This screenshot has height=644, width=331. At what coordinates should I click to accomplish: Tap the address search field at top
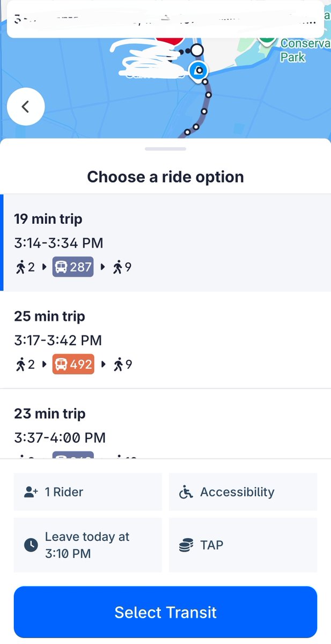pos(165,19)
